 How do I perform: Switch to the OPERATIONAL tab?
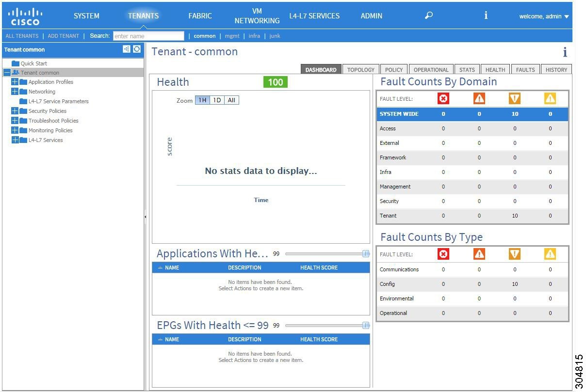coord(431,70)
